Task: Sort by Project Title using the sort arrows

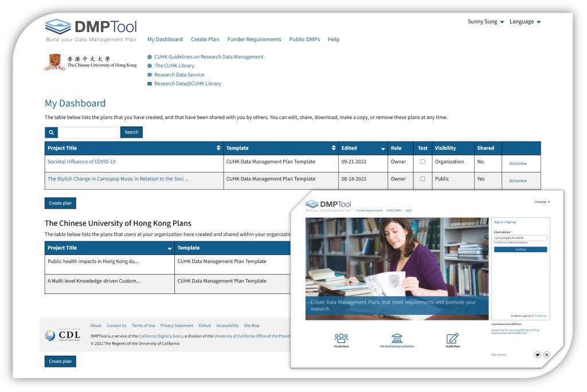Action: pyautogui.click(x=218, y=148)
